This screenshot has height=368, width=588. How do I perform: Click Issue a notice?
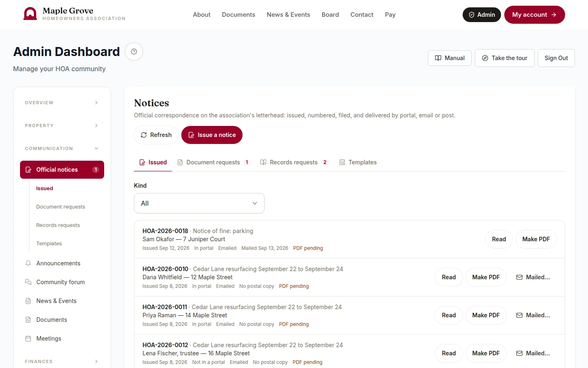click(x=212, y=135)
